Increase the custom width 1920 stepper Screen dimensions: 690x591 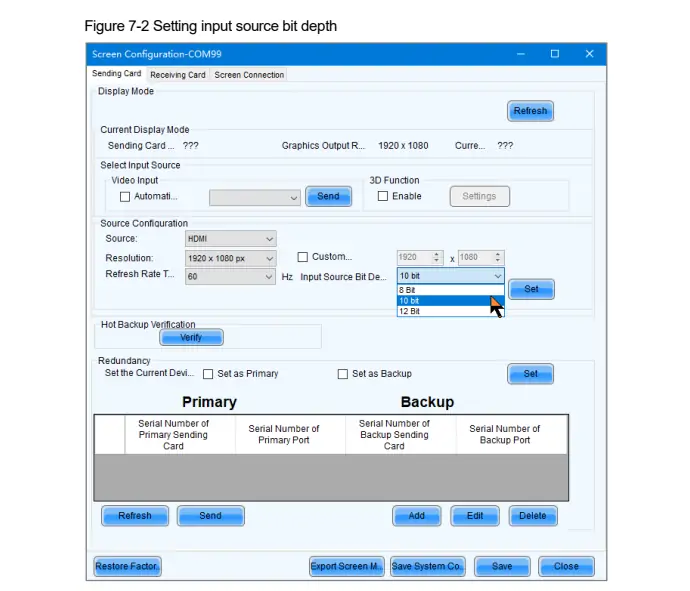(x=442, y=254)
